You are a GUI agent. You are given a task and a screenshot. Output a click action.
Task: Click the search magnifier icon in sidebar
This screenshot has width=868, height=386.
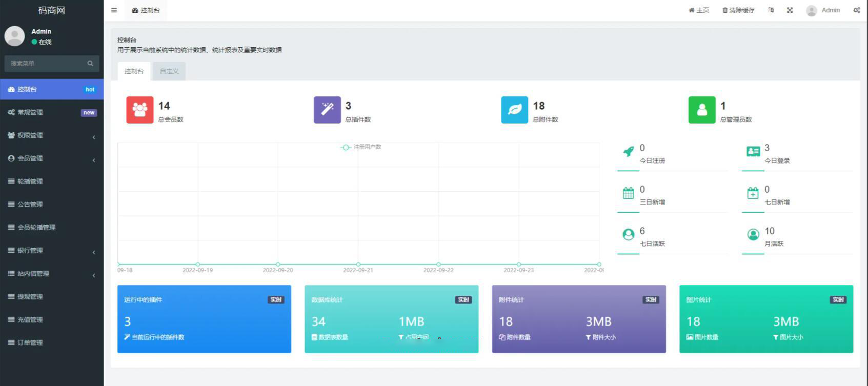coord(90,64)
